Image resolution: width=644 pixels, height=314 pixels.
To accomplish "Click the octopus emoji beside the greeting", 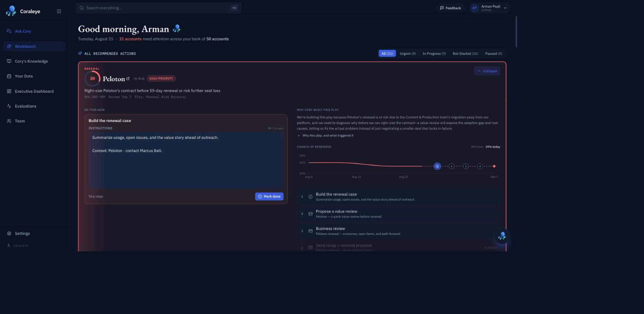I will coord(176,28).
